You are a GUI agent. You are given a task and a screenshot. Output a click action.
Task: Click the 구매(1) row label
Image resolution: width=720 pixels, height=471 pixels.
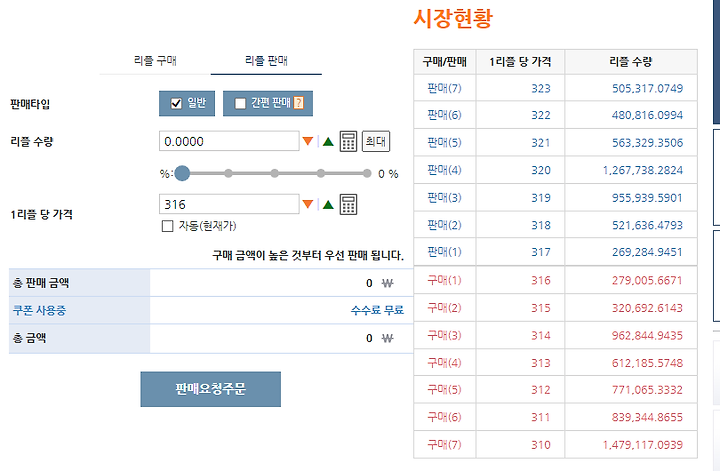point(444,280)
